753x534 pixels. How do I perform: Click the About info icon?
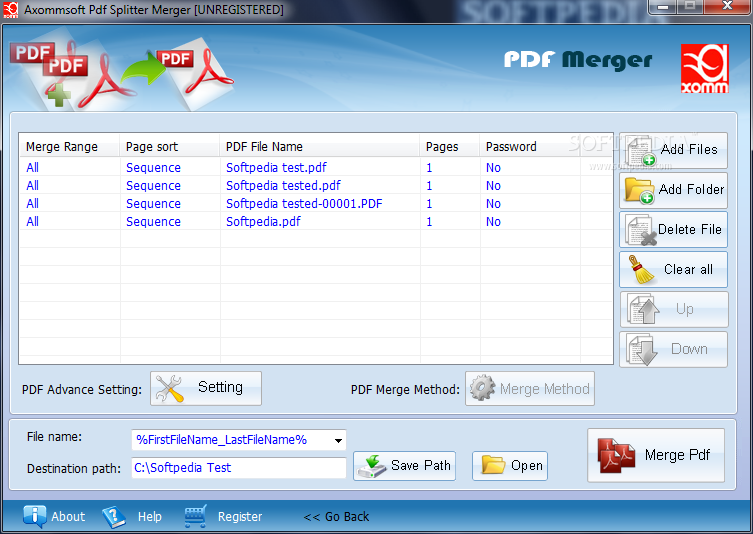point(34,516)
